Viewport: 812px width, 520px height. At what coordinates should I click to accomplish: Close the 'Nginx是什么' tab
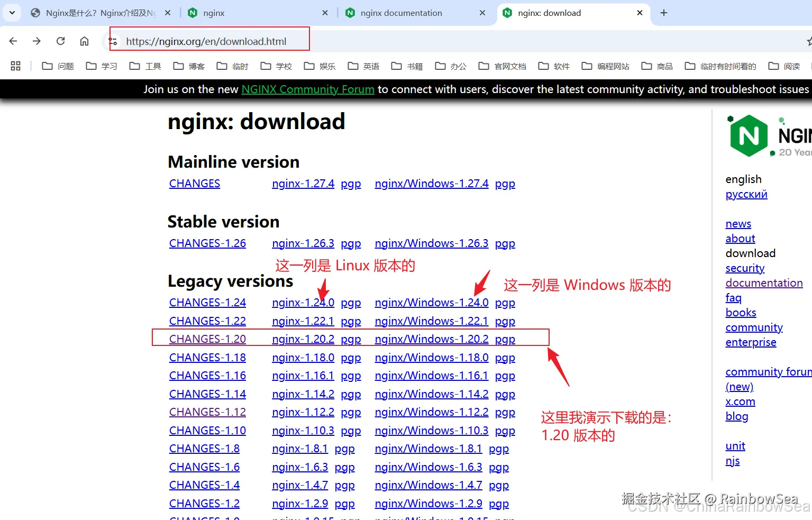point(168,13)
